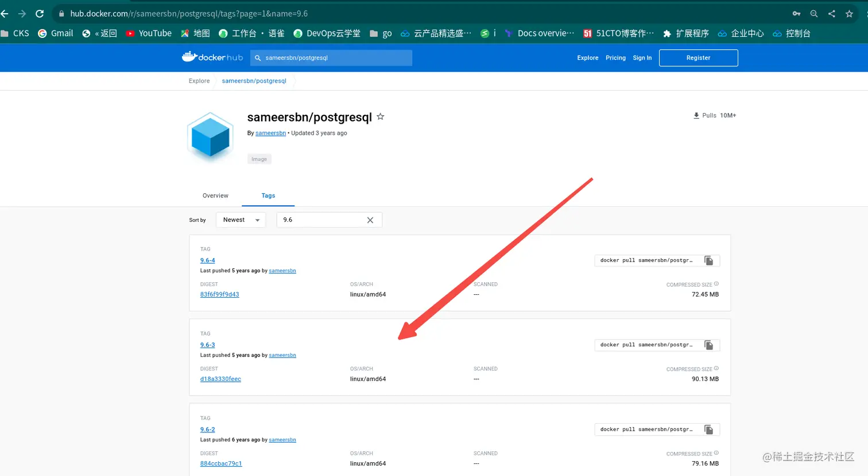
Task: Click the blue cube repository image
Action: coord(211,137)
